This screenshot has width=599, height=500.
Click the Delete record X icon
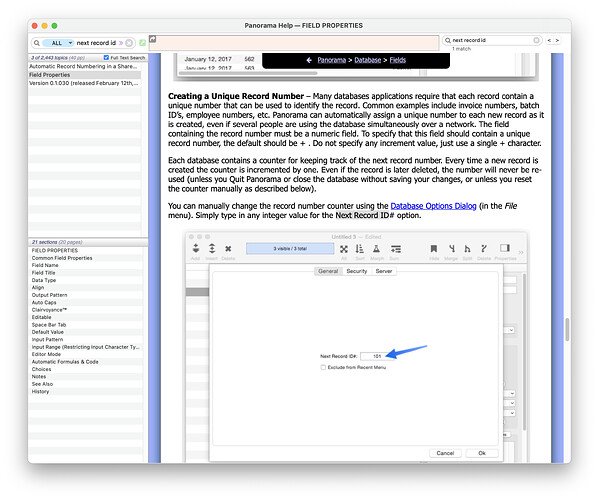click(x=228, y=249)
